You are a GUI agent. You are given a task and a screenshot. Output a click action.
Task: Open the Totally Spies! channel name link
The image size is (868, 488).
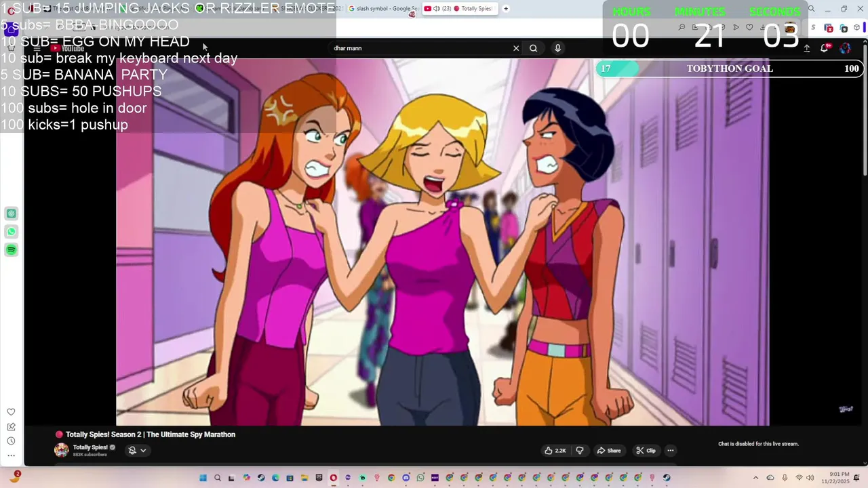pyautogui.click(x=91, y=447)
